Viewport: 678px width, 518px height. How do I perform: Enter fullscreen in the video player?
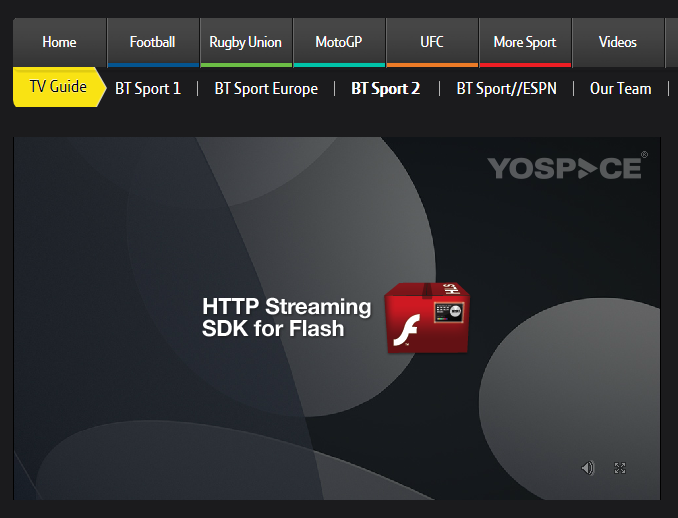click(x=620, y=468)
